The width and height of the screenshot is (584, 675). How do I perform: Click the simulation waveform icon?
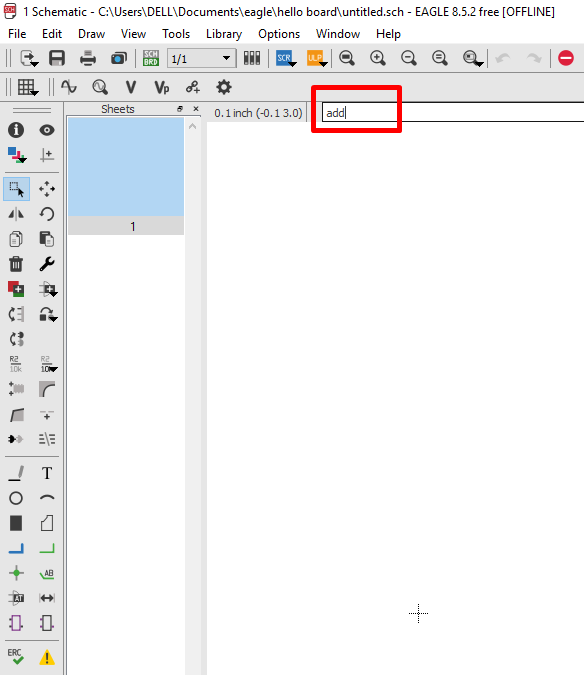(69, 87)
